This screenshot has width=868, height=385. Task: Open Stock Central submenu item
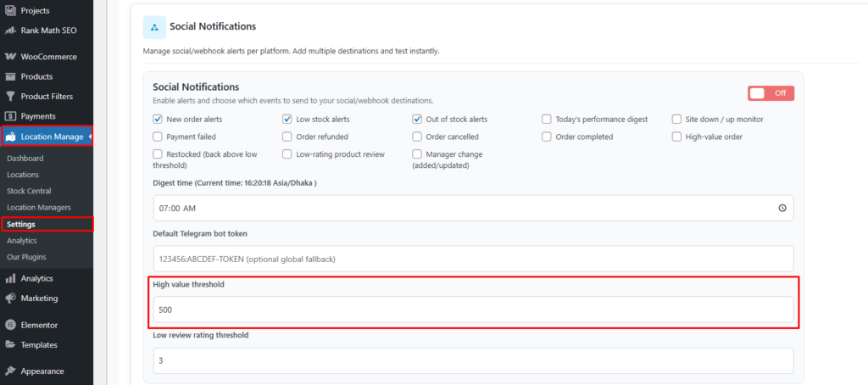point(30,191)
